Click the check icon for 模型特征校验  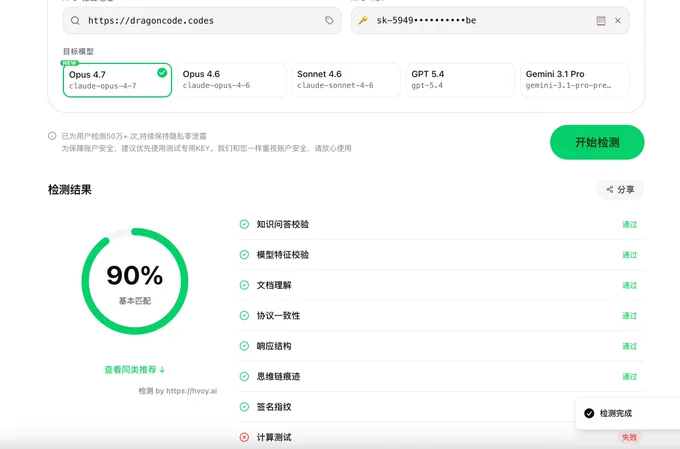pos(244,255)
